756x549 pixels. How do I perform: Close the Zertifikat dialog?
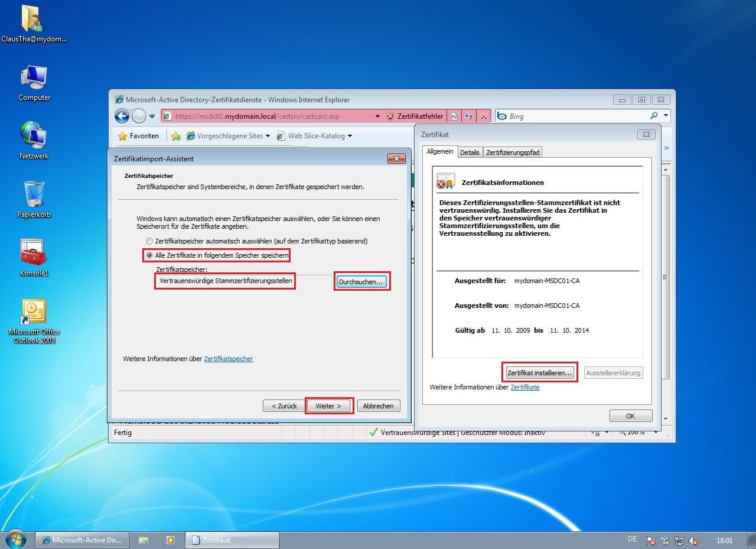click(x=646, y=134)
